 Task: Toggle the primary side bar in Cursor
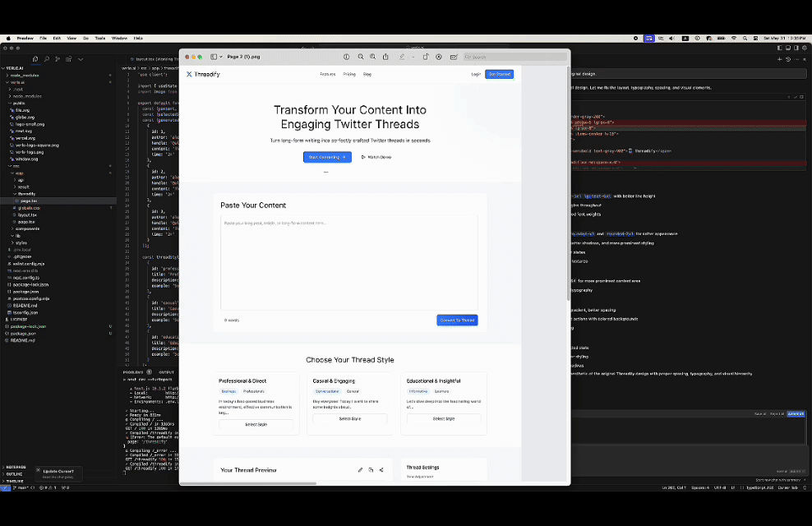pos(780,48)
